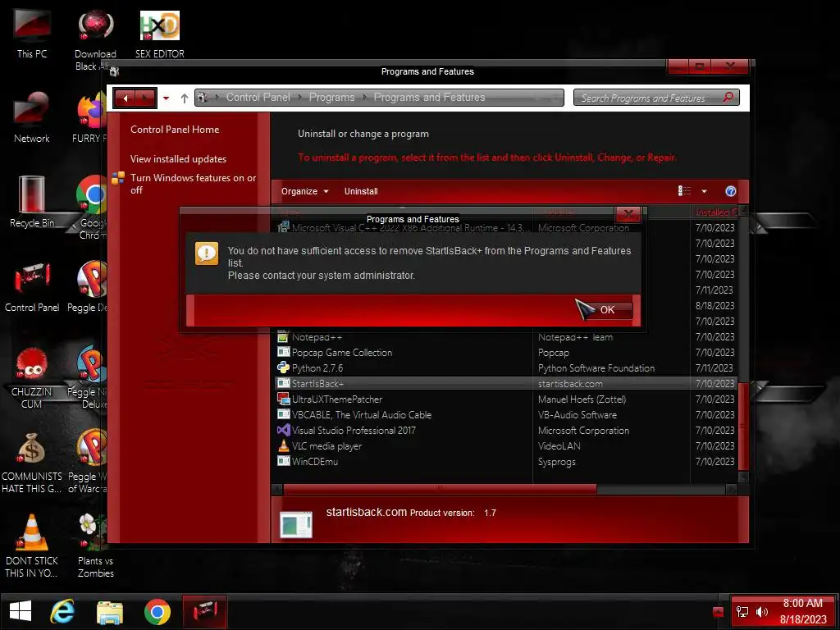Open Plants vs Zombies desktop icon
The width and height of the screenshot is (840, 630).
[96, 546]
